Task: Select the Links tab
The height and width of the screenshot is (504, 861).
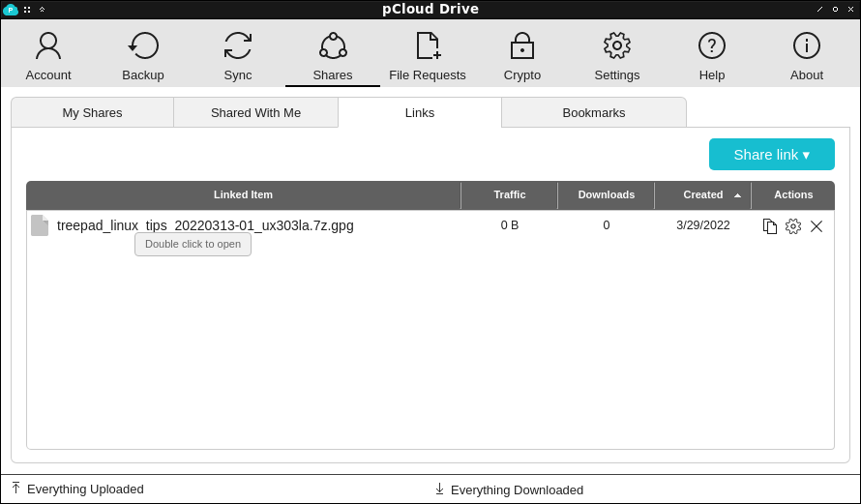Action: click(420, 112)
